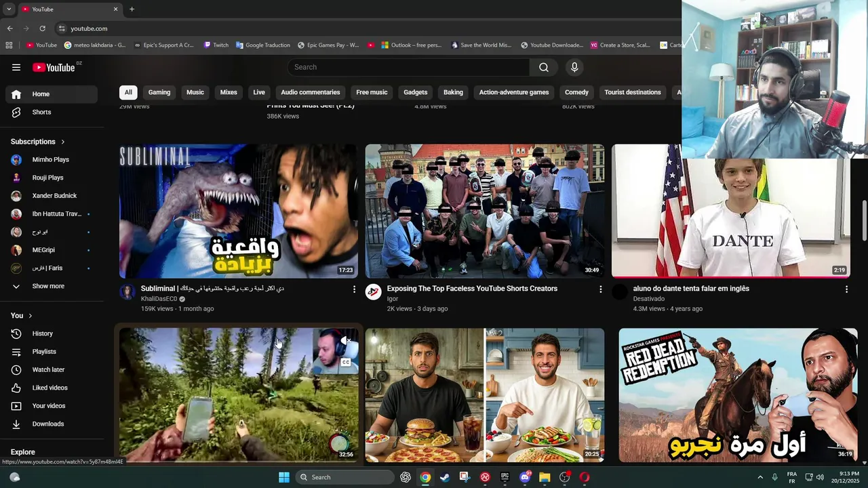Open Downloads in the sidebar

[x=52, y=424]
